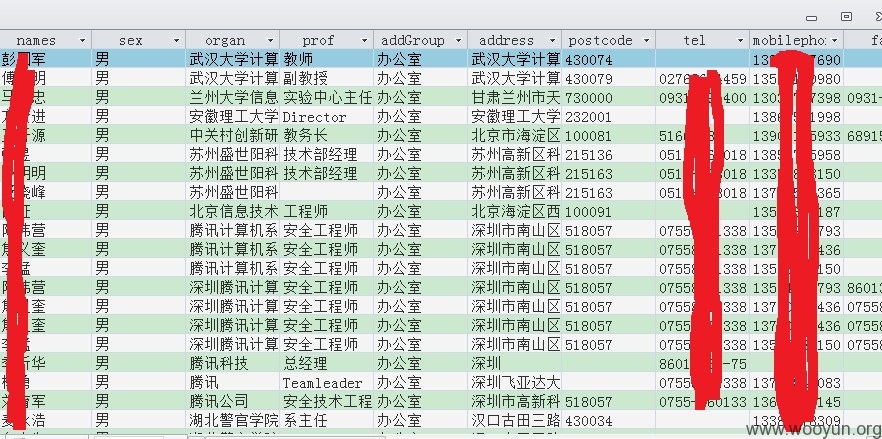882x439 pixels.
Task: Open the addGroup column filter arrow
Action: (458, 41)
